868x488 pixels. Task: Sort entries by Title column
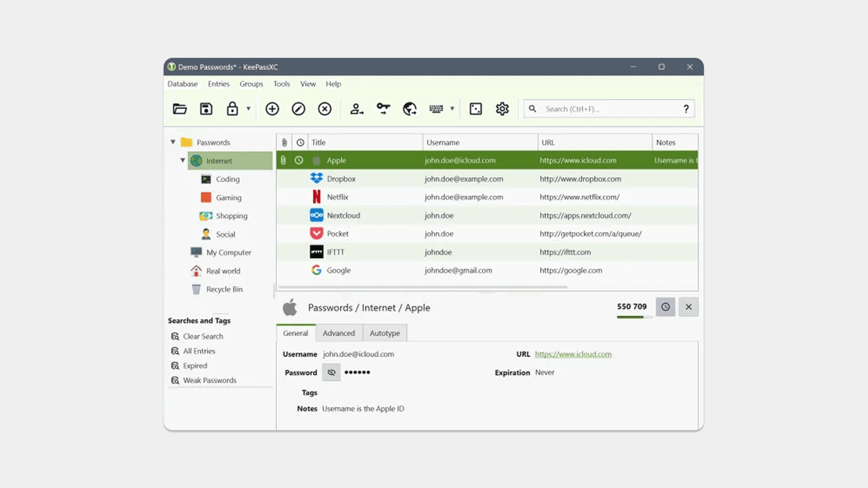pyautogui.click(x=365, y=143)
